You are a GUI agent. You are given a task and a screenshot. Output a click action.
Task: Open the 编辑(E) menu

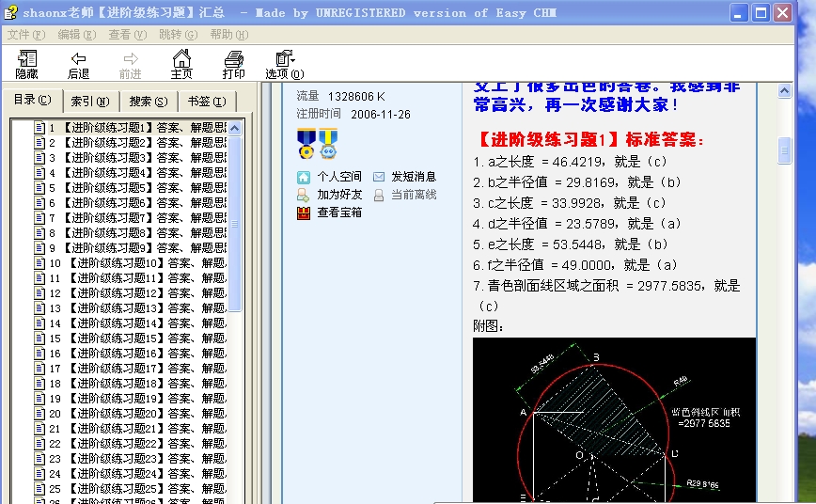coord(76,35)
